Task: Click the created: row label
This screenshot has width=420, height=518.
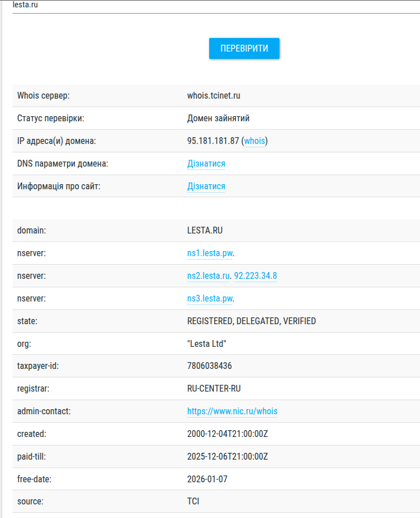Action: click(32, 434)
